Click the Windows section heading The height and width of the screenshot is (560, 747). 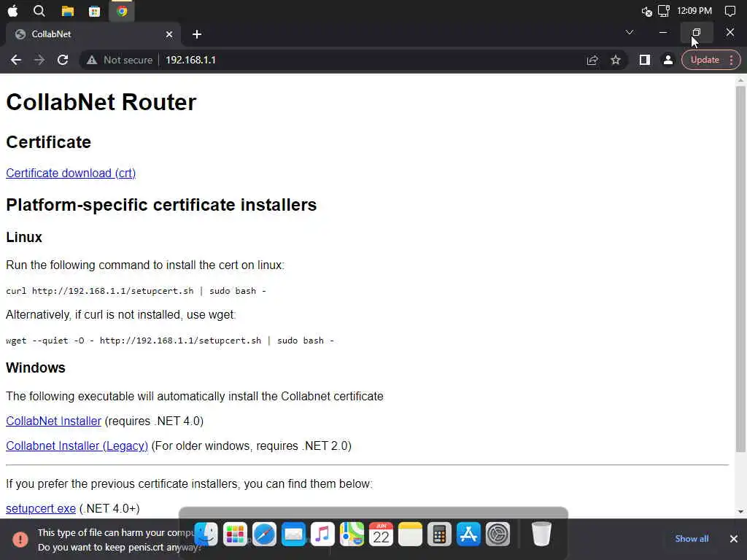[36, 367]
